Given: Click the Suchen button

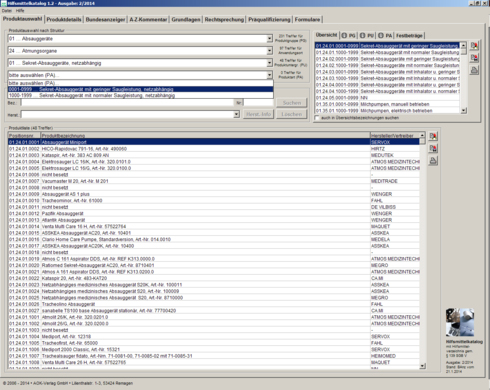Looking at the screenshot, I should [292, 103].
